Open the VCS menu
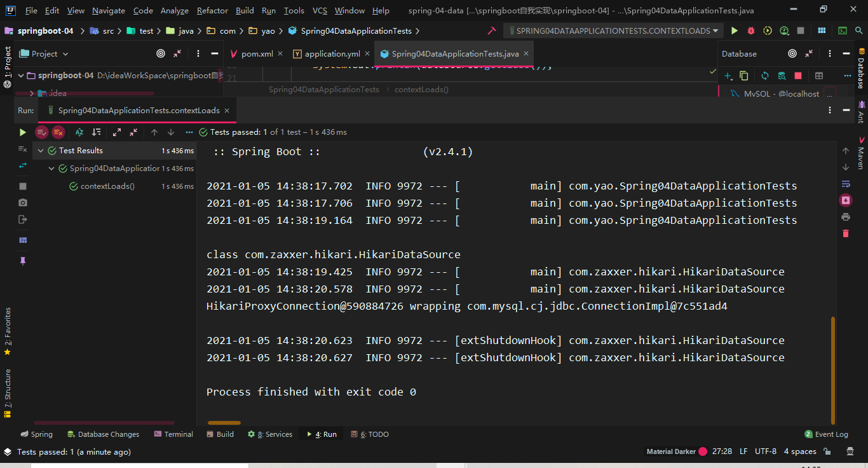 click(320, 10)
